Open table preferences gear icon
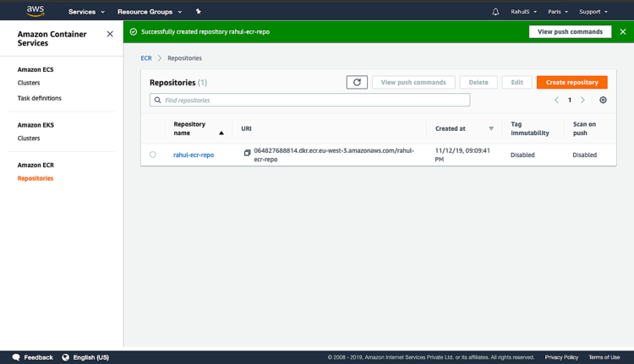The image size is (634, 364). point(603,100)
